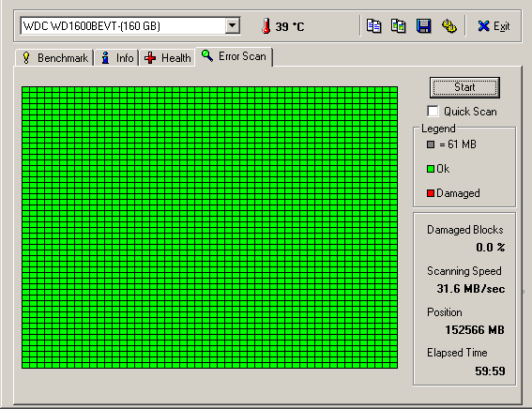Click the light bulb Benchmark icon
532x409 pixels.
(26, 57)
